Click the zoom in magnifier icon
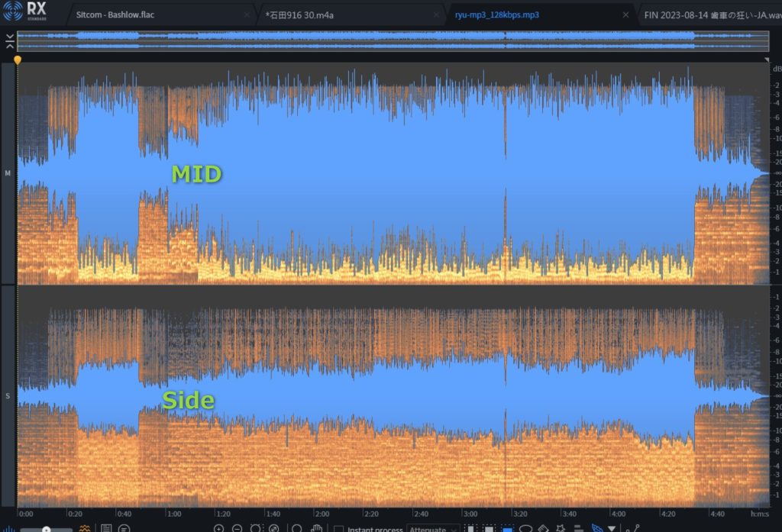This screenshot has width=782, height=532. pyautogui.click(x=218, y=528)
